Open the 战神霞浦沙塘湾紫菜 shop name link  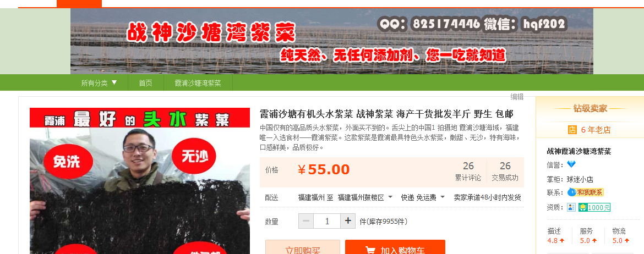[579, 151]
